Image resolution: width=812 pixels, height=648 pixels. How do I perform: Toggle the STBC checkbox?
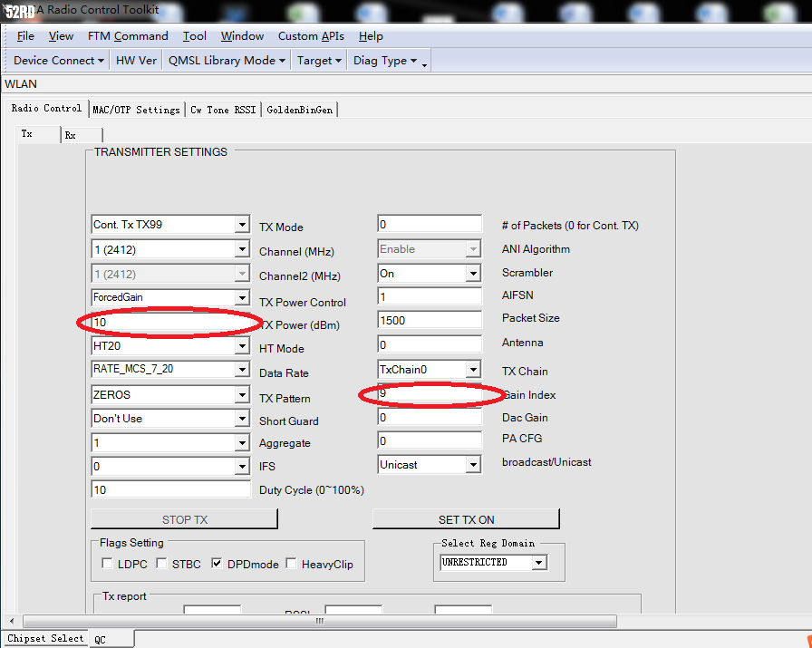click(161, 564)
